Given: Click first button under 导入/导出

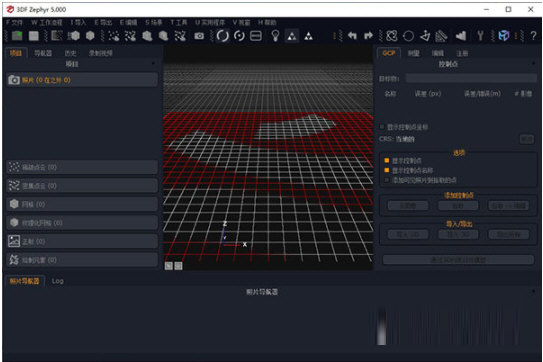Looking at the screenshot, I should pos(408,235).
